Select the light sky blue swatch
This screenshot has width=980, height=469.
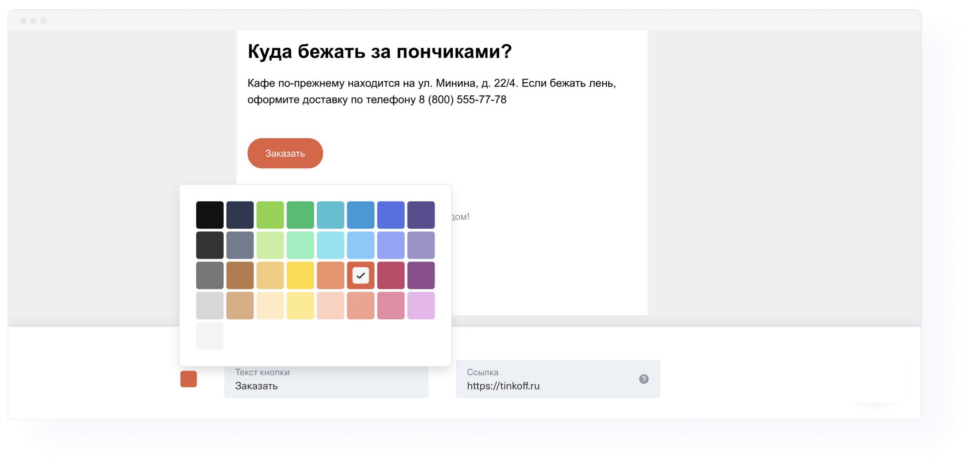click(x=361, y=245)
